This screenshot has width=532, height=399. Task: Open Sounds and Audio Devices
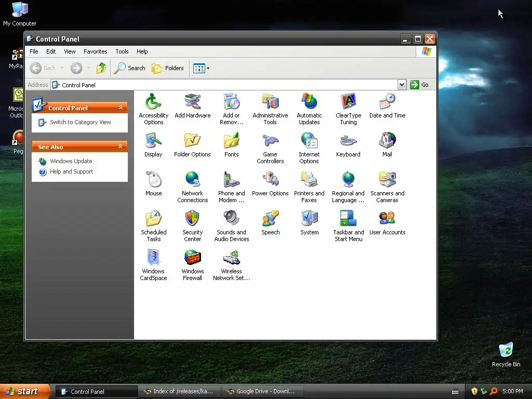coord(231,226)
